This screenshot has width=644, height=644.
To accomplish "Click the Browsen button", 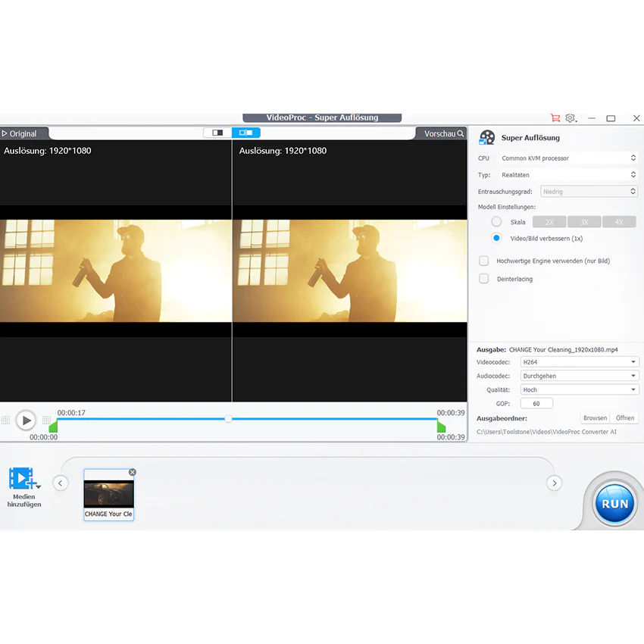I will (595, 418).
